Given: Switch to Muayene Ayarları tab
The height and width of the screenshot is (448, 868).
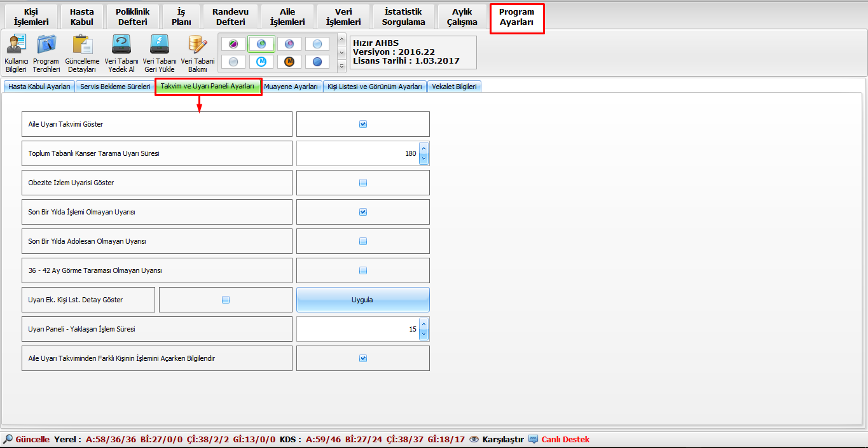Looking at the screenshot, I should 291,87.
